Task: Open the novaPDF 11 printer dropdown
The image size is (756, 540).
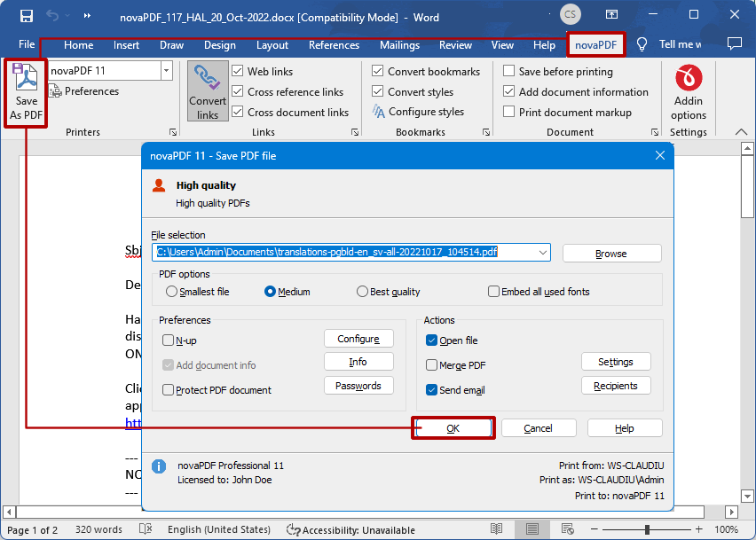Action: pyautogui.click(x=165, y=70)
